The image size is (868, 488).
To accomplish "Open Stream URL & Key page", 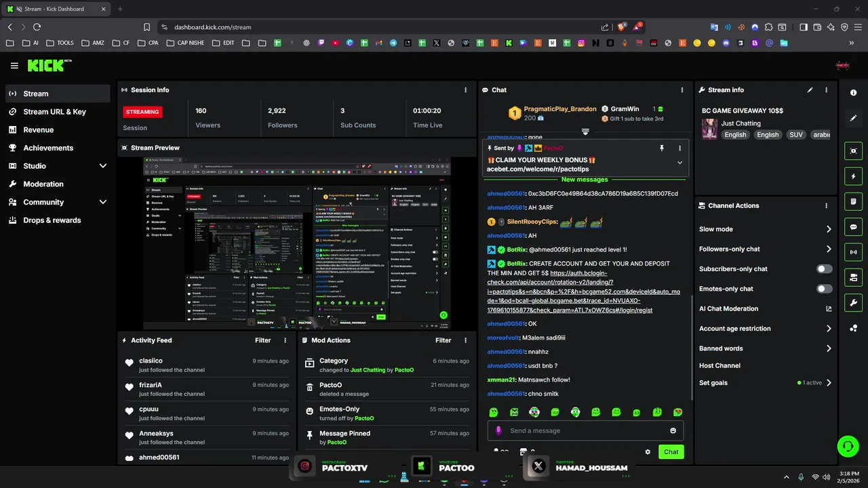I will click(x=58, y=112).
